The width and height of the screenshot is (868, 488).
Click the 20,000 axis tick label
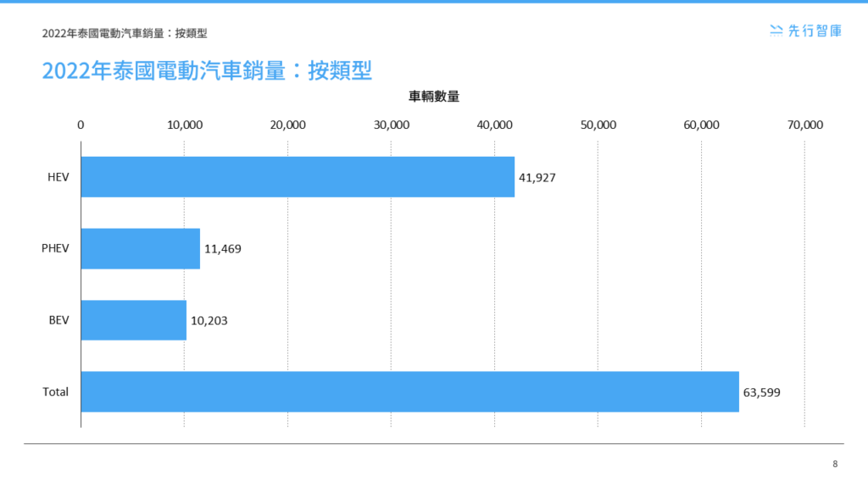[288, 125]
